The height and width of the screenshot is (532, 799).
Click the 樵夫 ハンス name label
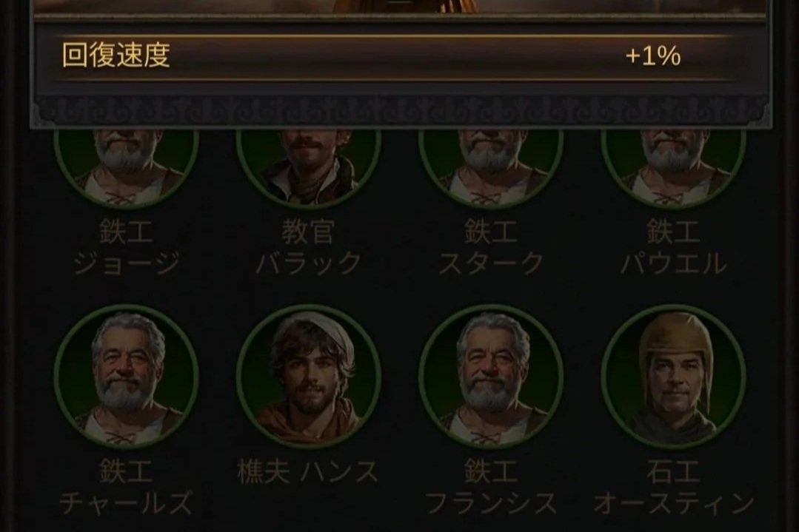[308, 472]
